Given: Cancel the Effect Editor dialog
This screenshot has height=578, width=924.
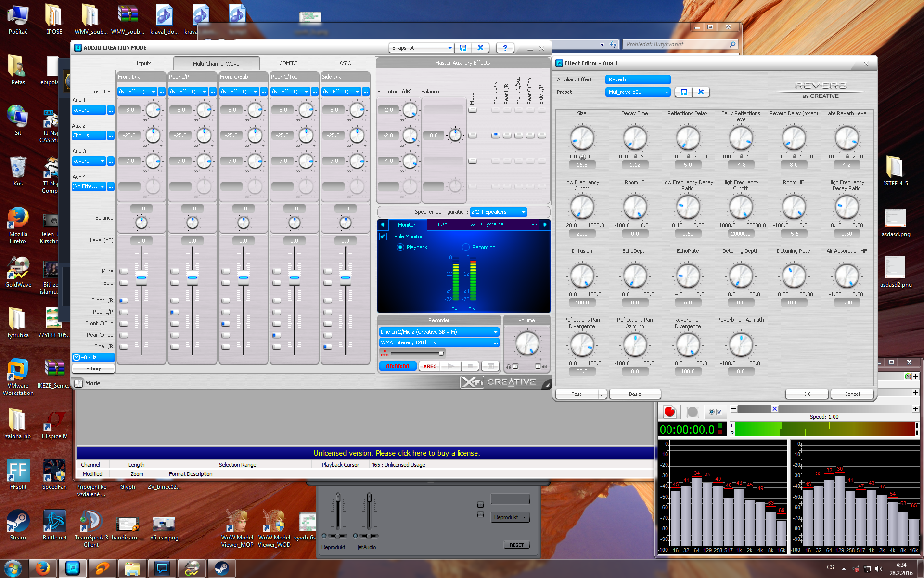Looking at the screenshot, I should pyautogui.click(x=852, y=394).
